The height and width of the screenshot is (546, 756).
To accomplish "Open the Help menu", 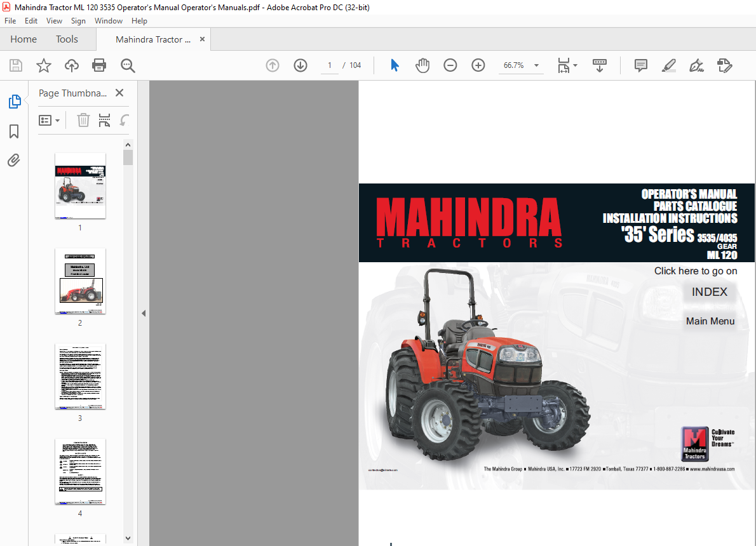I will [x=139, y=21].
